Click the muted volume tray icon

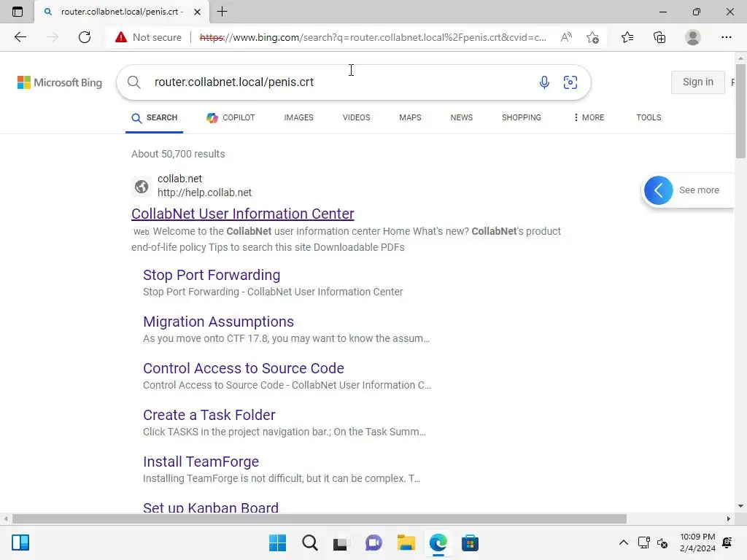662,542
